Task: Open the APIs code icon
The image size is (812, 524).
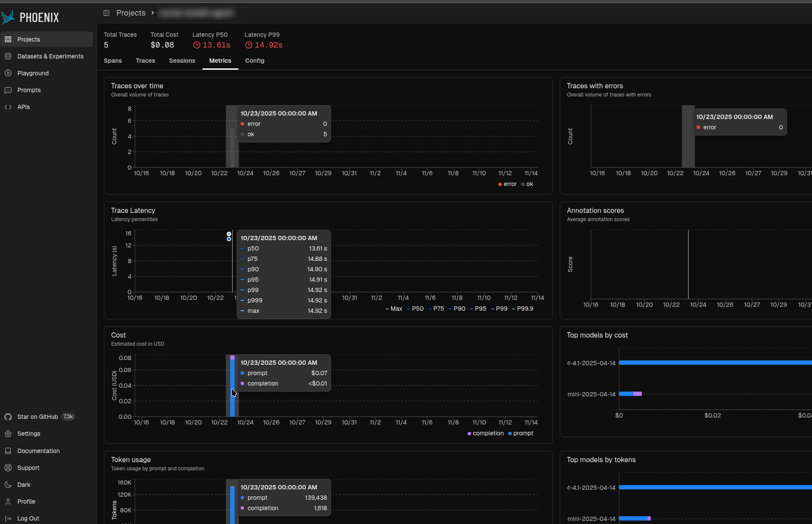Action: (8, 107)
